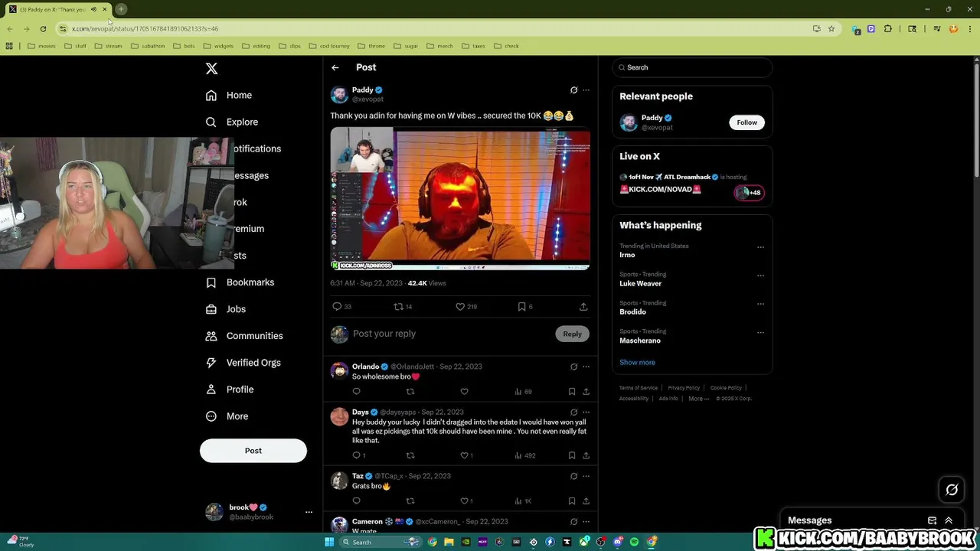Repost Orlando's reply
Screen dimensions: 980x551
pyautogui.click(x=410, y=392)
